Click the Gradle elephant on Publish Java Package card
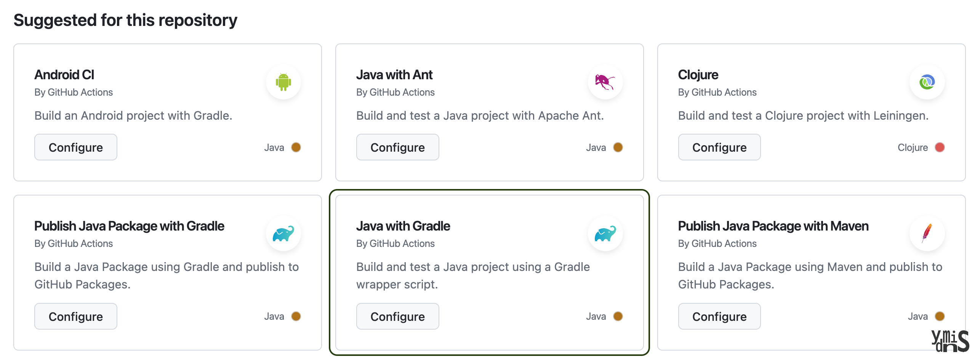The width and height of the screenshot is (980, 362). tap(283, 233)
